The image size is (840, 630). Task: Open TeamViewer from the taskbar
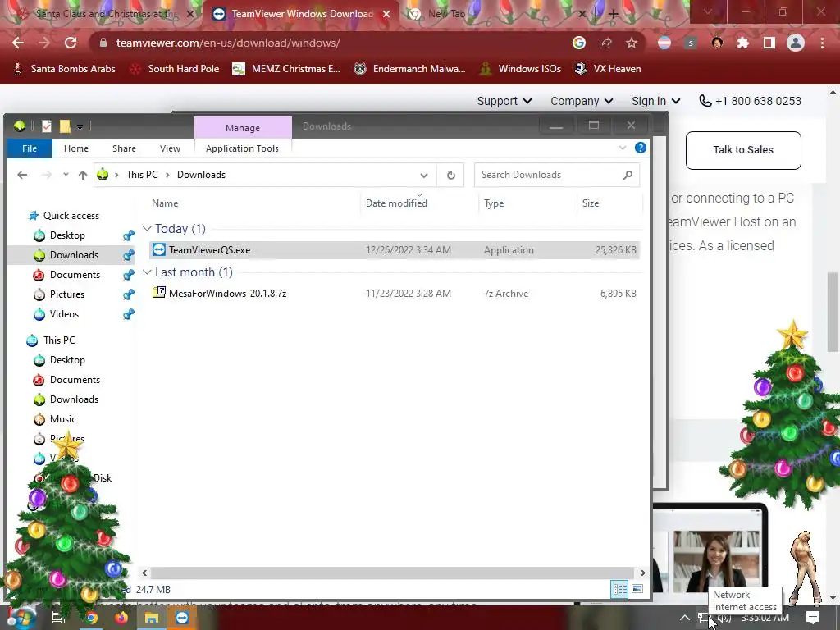(182, 619)
